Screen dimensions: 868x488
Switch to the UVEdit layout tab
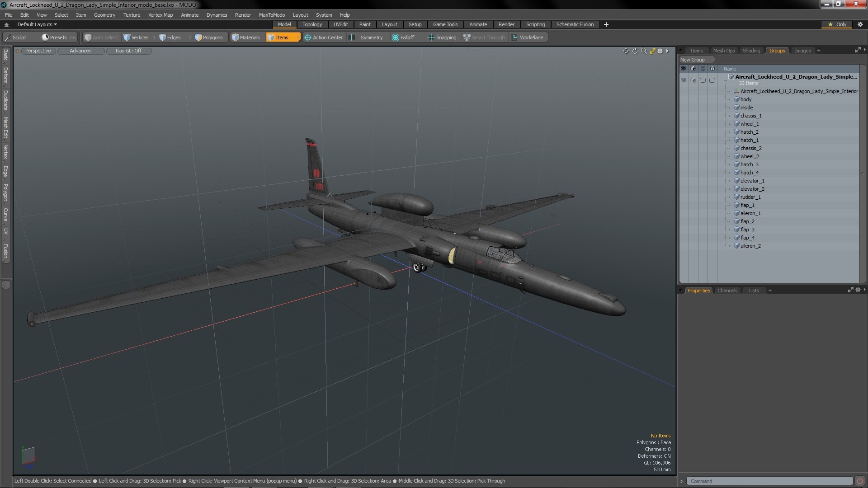click(340, 24)
